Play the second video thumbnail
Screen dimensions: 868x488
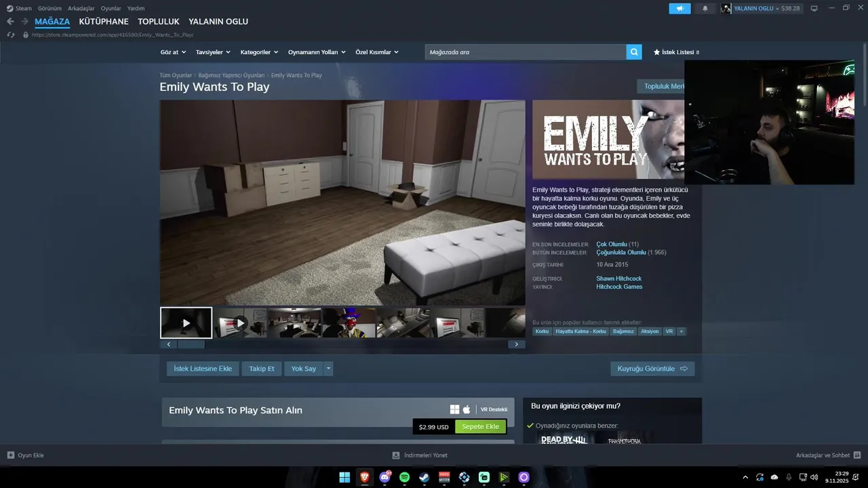240,323
